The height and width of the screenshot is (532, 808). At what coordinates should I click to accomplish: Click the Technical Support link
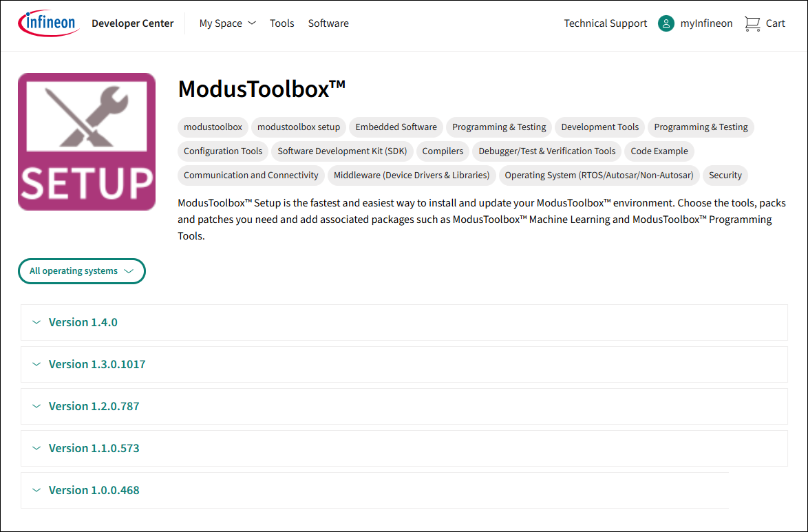[605, 23]
